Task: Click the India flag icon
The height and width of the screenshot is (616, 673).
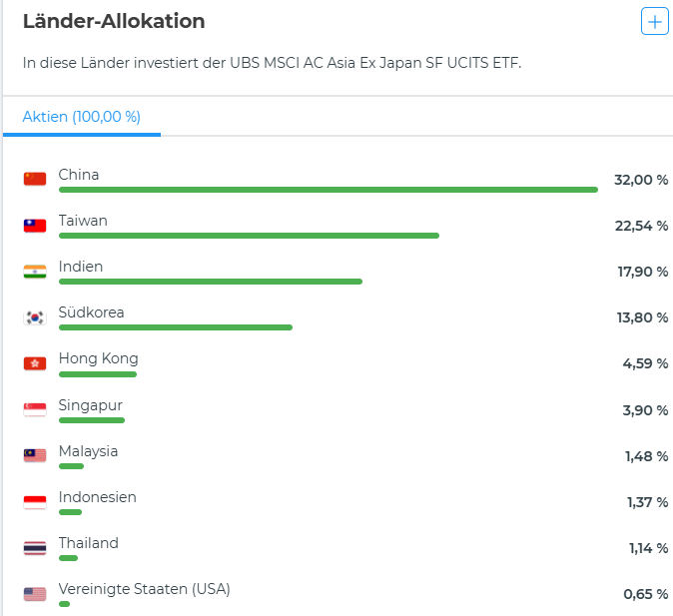Action: click(35, 272)
